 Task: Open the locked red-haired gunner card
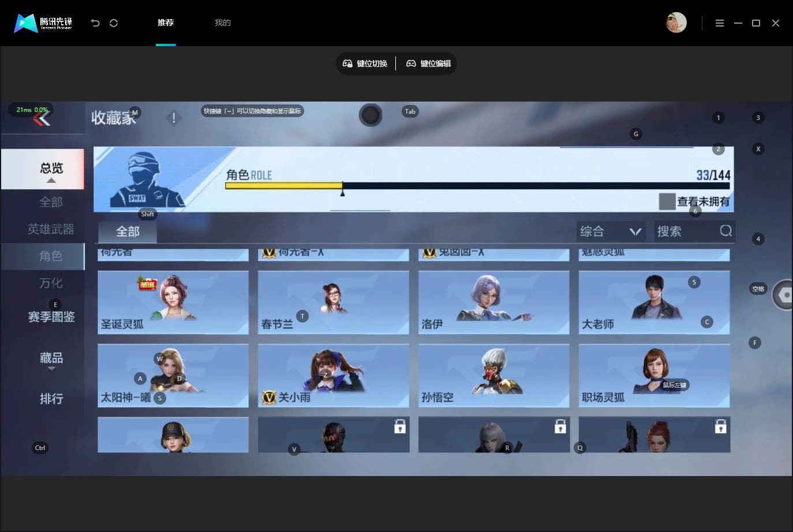coord(654,434)
